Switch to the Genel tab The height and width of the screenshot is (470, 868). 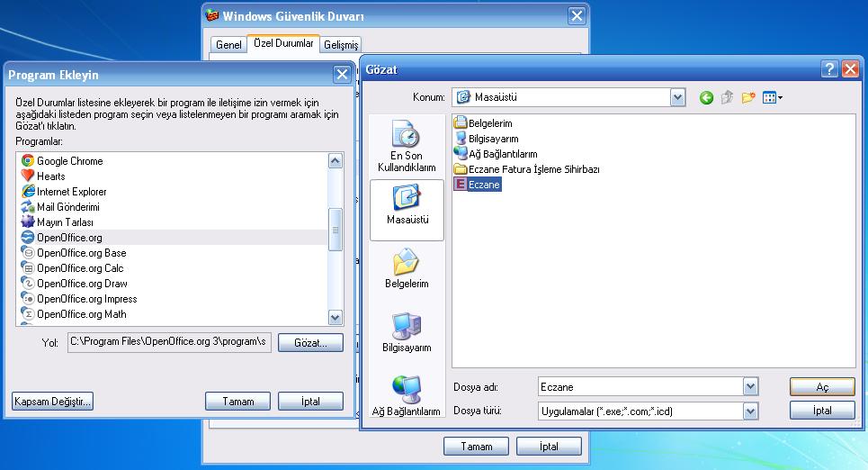click(x=228, y=45)
